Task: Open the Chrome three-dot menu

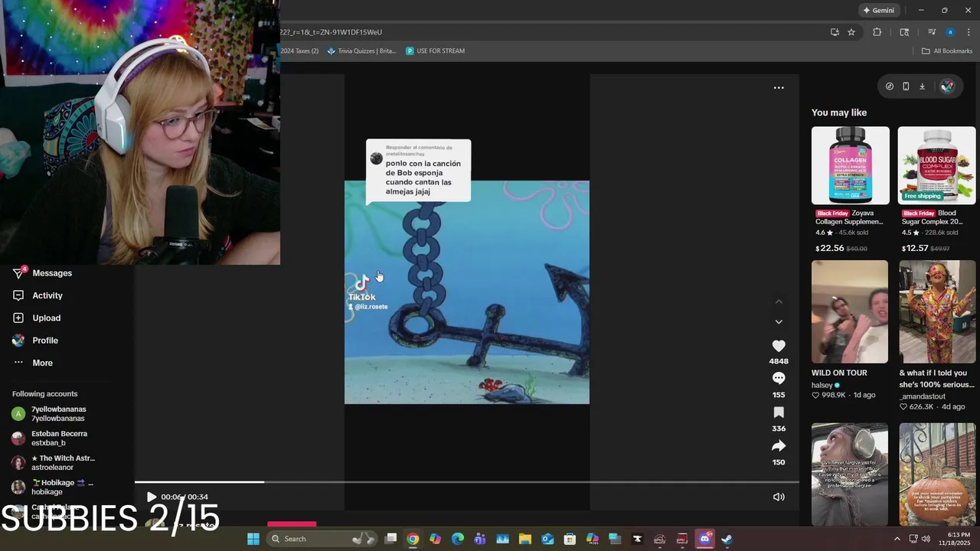Action: point(969,32)
